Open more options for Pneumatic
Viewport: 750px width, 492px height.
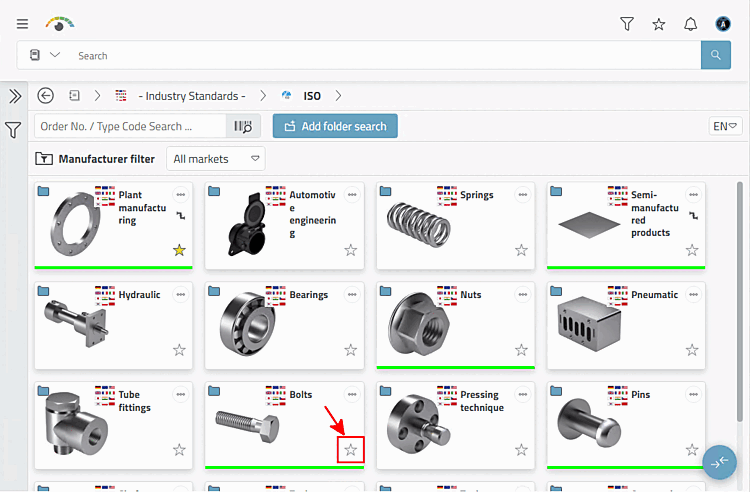click(x=694, y=295)
